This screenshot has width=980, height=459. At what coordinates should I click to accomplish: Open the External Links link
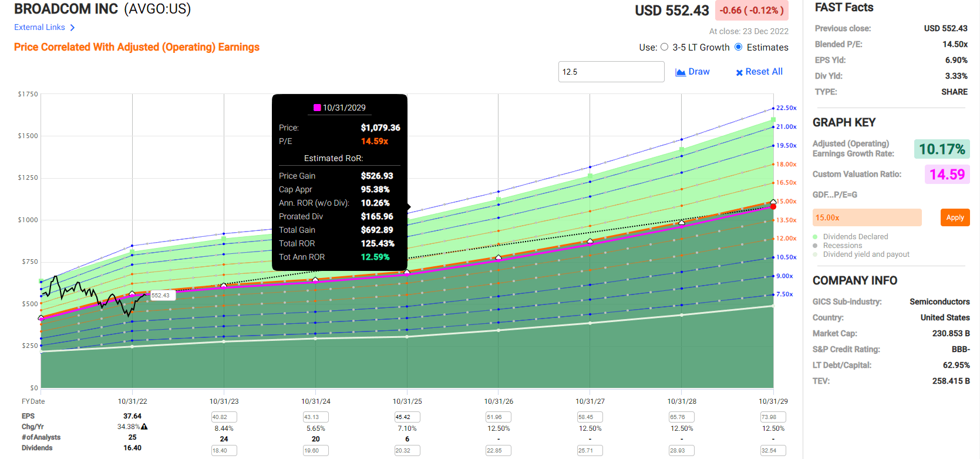(39, 27)
